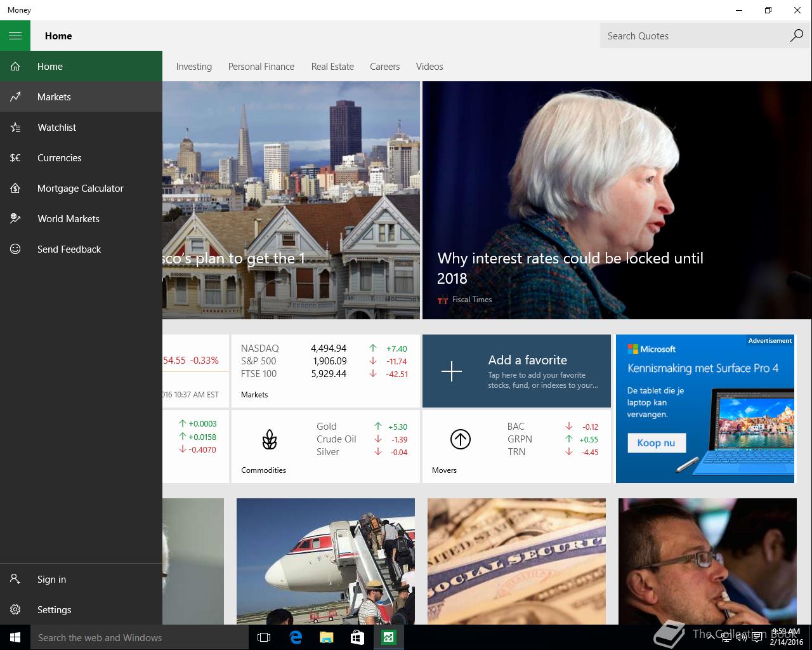
Task: Open the Action Center notification icon
Action: click(x=757, y=637)
